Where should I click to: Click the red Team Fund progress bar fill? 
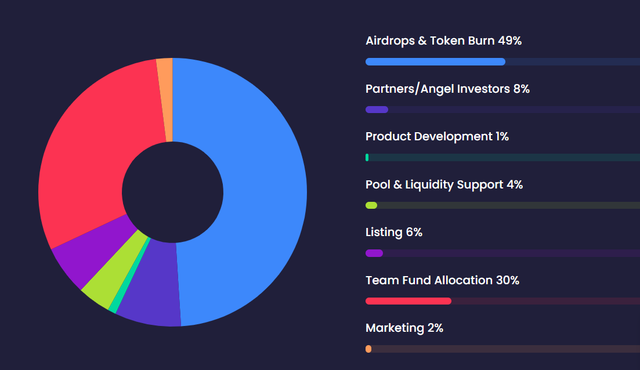[408, 301]
